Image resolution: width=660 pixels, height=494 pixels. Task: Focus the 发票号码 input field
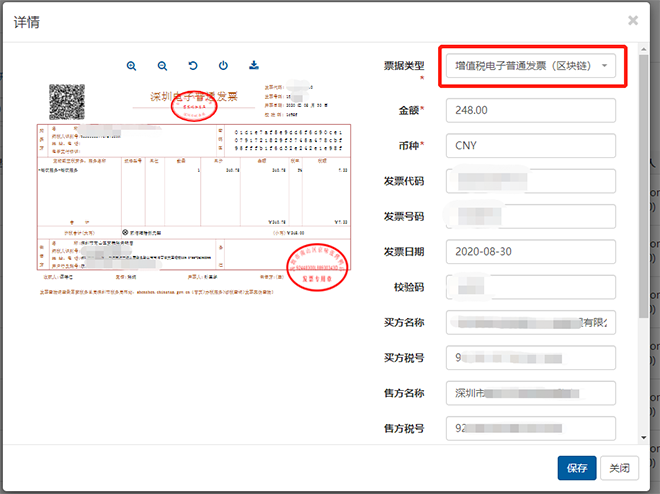531,216
